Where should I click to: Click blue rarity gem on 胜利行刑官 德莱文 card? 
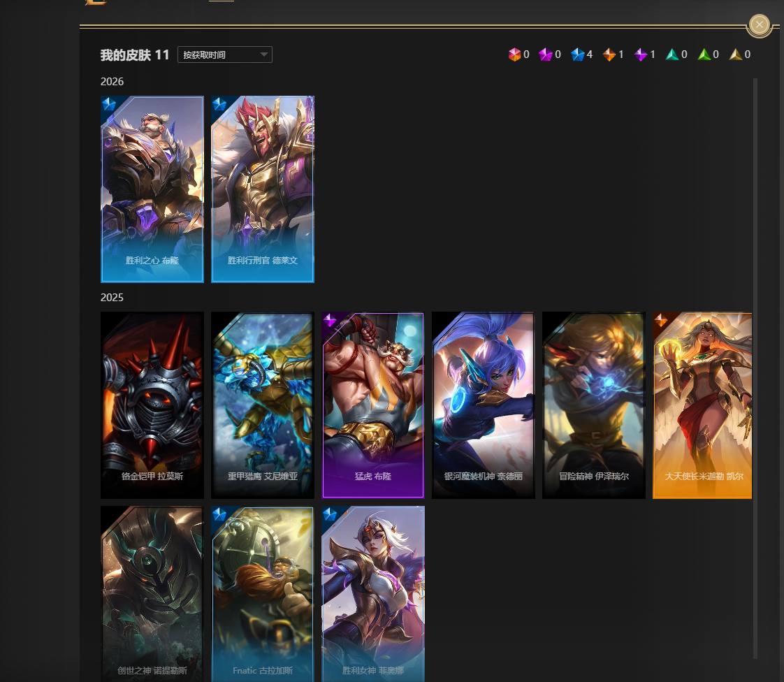click(x=219, y=104)
